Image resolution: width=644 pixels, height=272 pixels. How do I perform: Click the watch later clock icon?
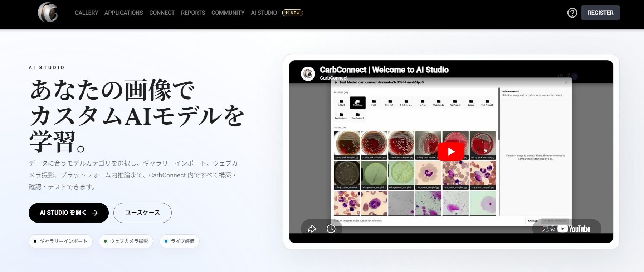point(331,229)
